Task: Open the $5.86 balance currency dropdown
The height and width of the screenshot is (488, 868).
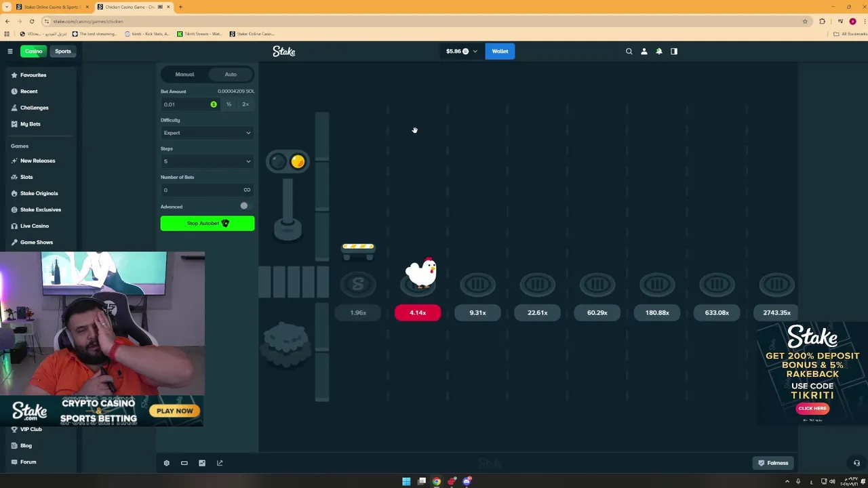Action: pyautogui.click(x=462, y=52)
